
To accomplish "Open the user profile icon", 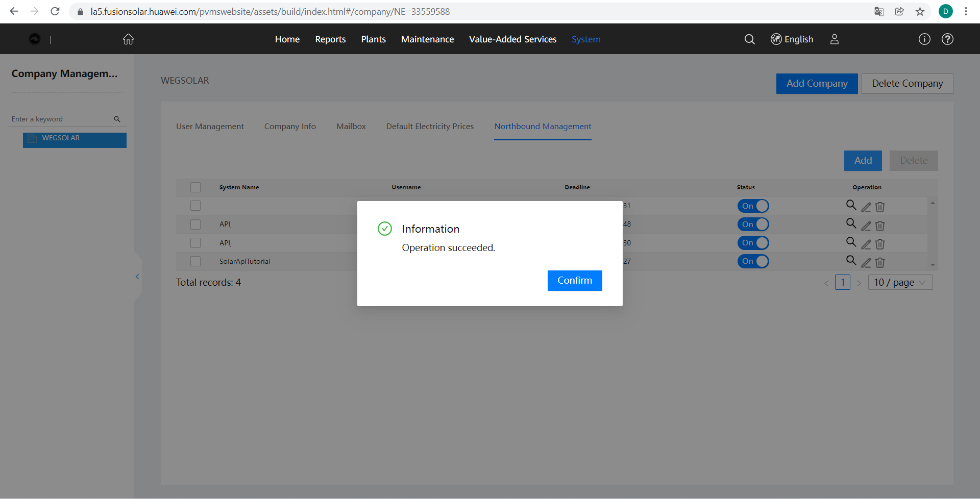I will (x=834, y=39).
